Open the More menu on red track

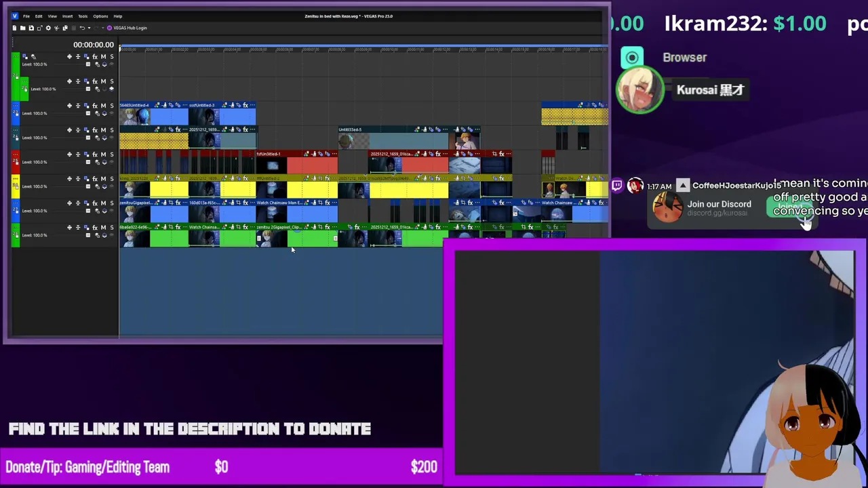click(x=16, y=155)
